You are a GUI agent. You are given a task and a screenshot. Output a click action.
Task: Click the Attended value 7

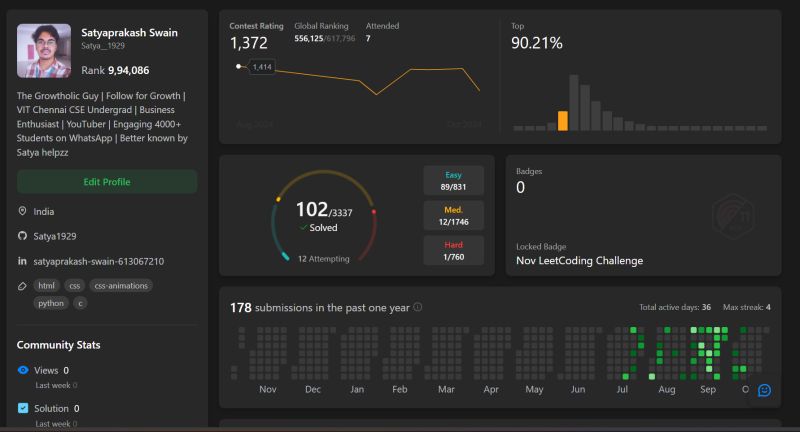(x=368, y=38)
